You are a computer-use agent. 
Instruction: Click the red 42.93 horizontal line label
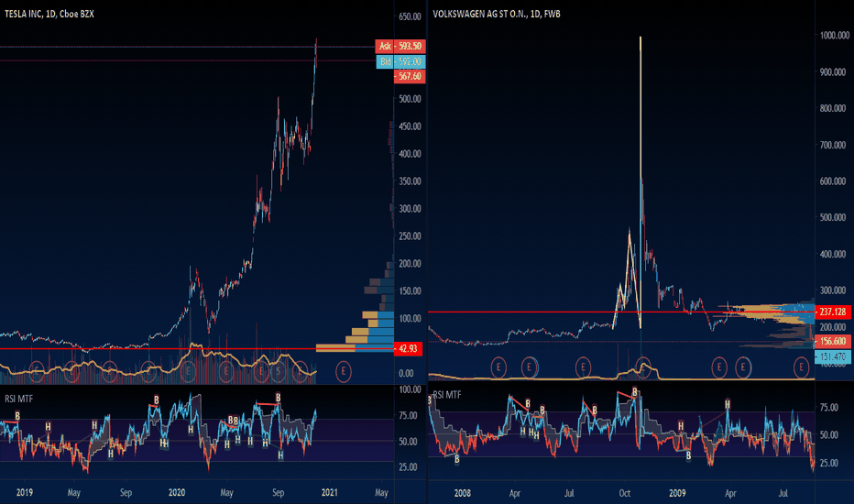tap(408, 349)
